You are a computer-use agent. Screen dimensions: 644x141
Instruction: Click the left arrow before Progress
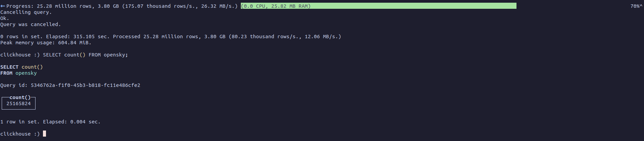pos(3,6)
